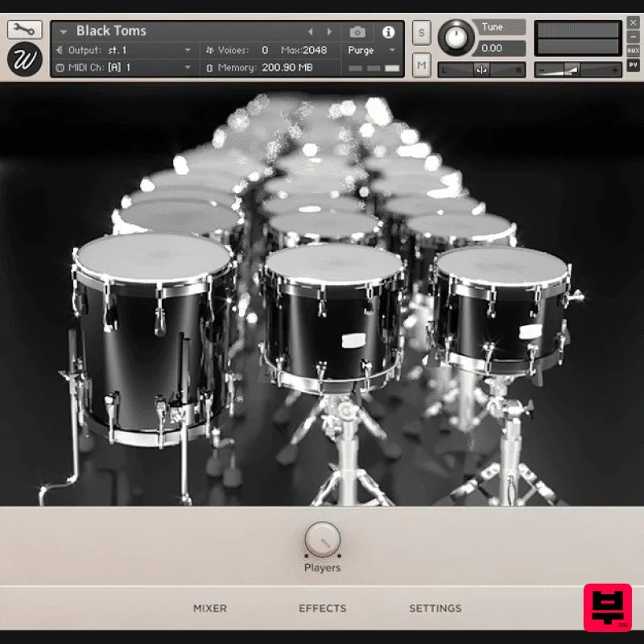Switch to the MIXER tab
644x644 pixels.
210,609
